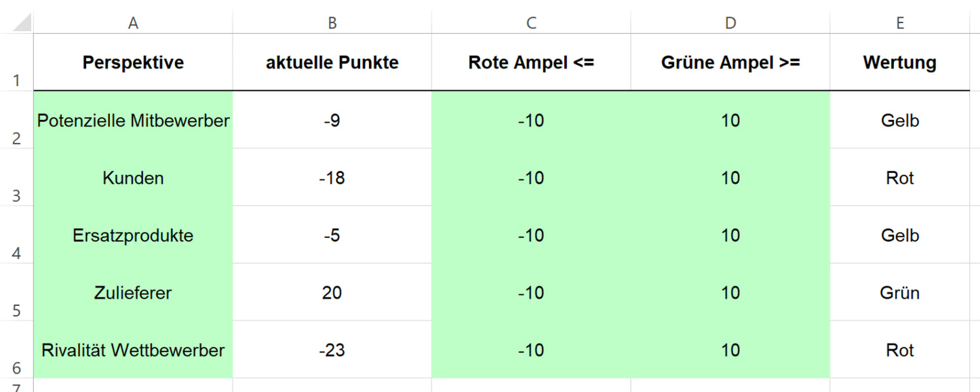Image resolution: width=980 pixels, height=392 pixels.
Task: Click the Rote Ampel <= header cell
Action: [x=530, y=62]
